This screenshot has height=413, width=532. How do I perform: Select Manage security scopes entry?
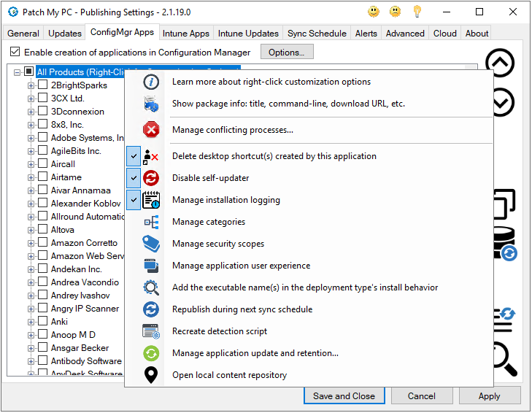(309, 244)
